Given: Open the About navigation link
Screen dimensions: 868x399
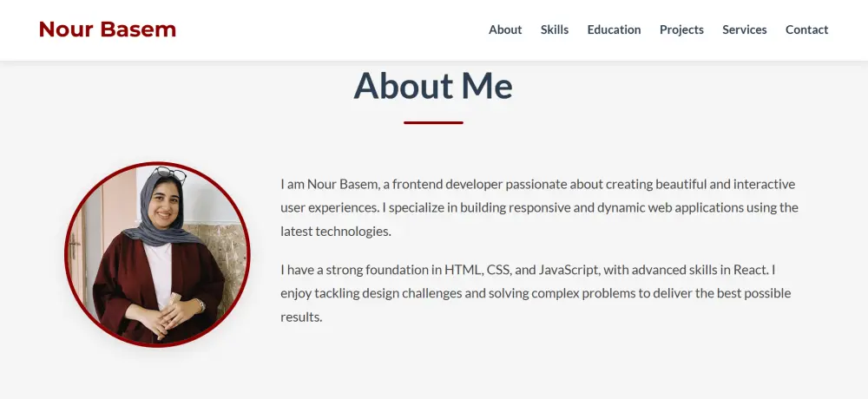Looking at the screenshot, I should coord(505,29).
